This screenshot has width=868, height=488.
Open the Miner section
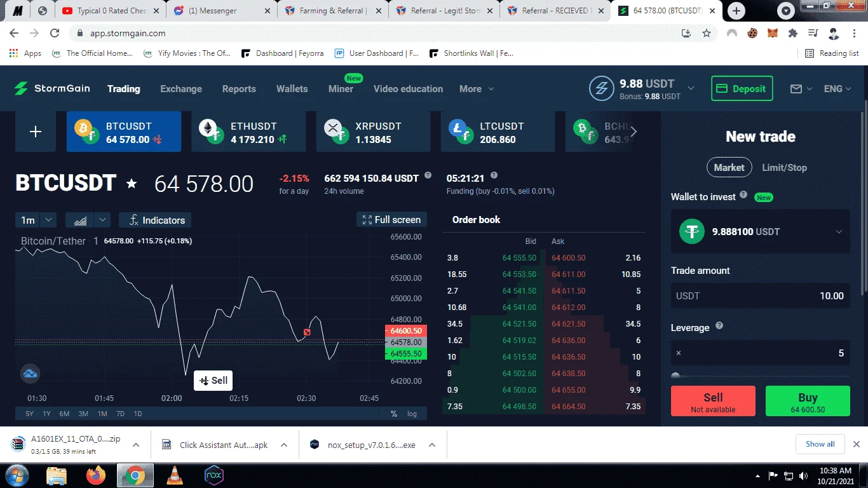point(341,89)
